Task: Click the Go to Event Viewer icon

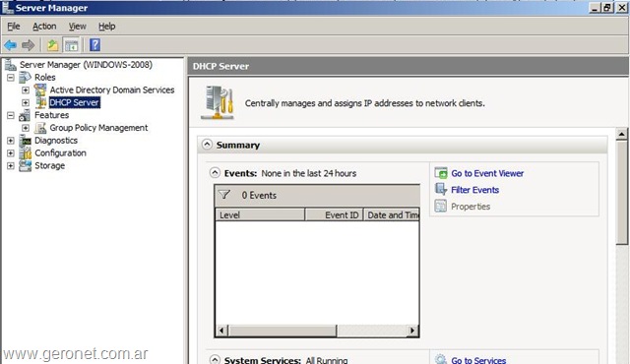Action: point(441,173)
